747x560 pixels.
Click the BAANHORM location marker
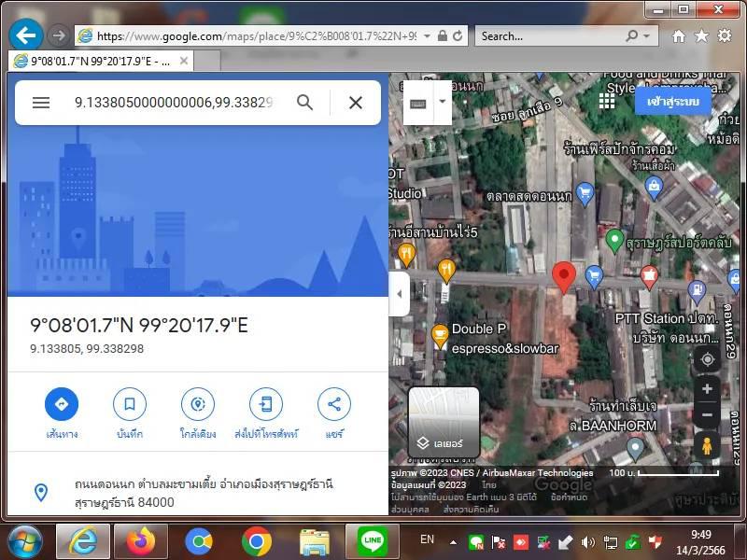(x=635, y=449)
